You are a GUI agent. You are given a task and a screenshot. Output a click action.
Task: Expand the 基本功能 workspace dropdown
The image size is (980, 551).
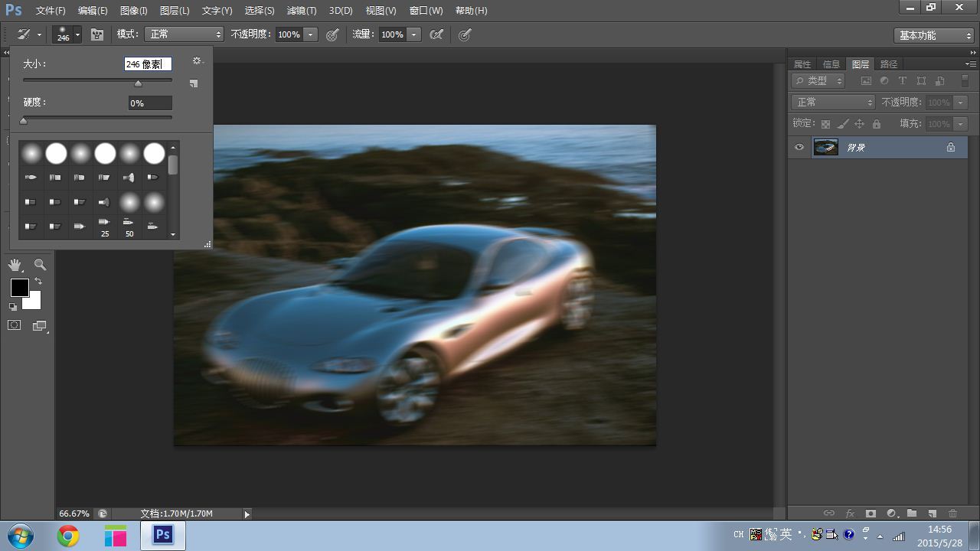click(935, 35)
